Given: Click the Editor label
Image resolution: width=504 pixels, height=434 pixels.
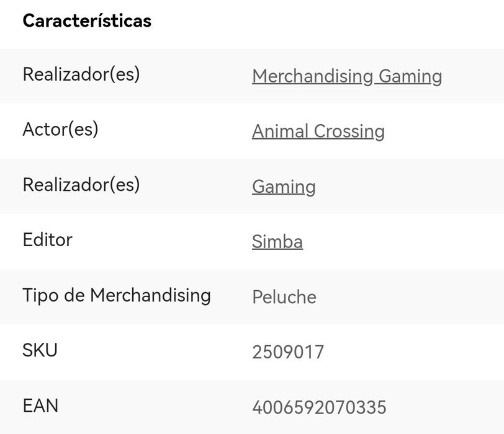Looking at the screenshot, I should [x=47, y=240].
